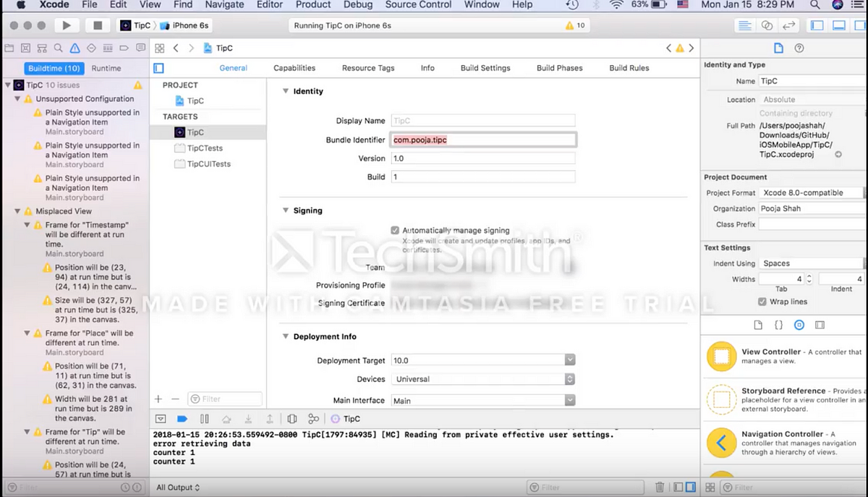Collapse the Unsupported Configuration group
The width and height of the screenshot is (868, 497).
point(18,99)
